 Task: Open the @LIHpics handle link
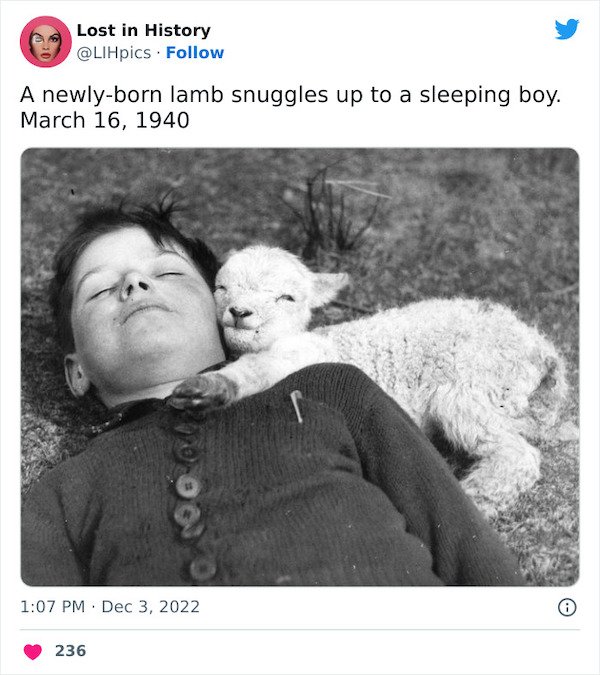click(114, 53)
